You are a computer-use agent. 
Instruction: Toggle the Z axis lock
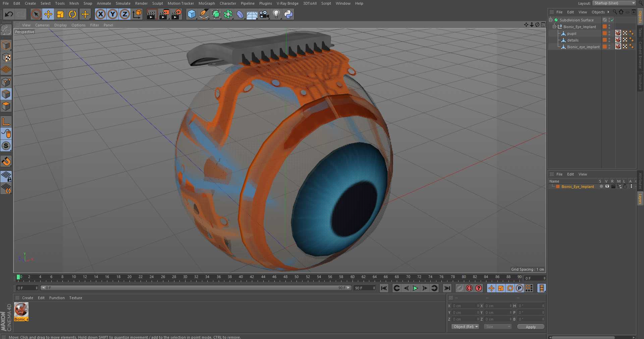(x=125, y=14)
